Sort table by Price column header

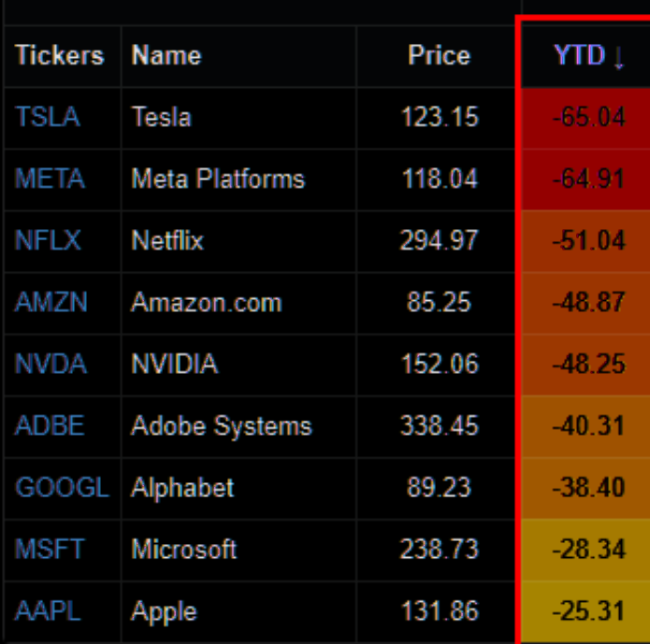[439, 55]
